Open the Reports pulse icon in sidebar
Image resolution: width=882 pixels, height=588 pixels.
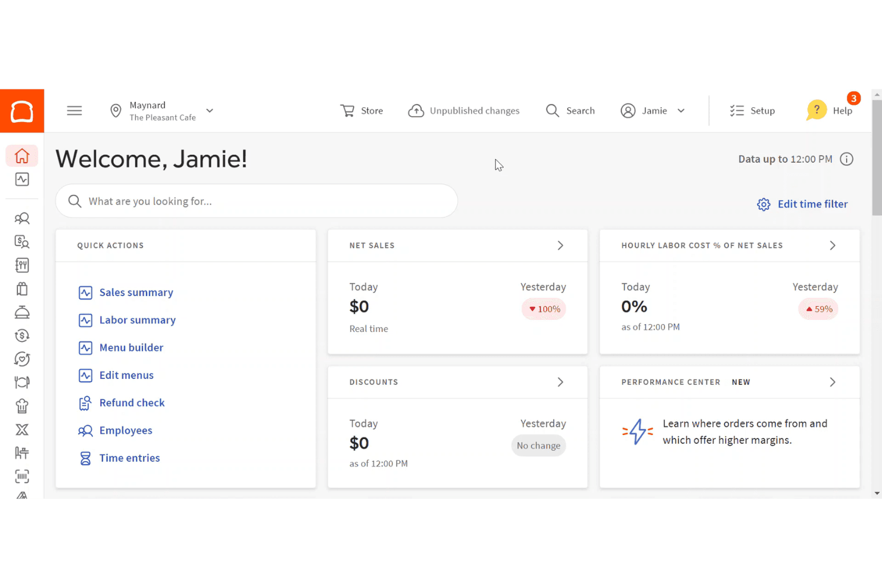(x=22, y=179)
